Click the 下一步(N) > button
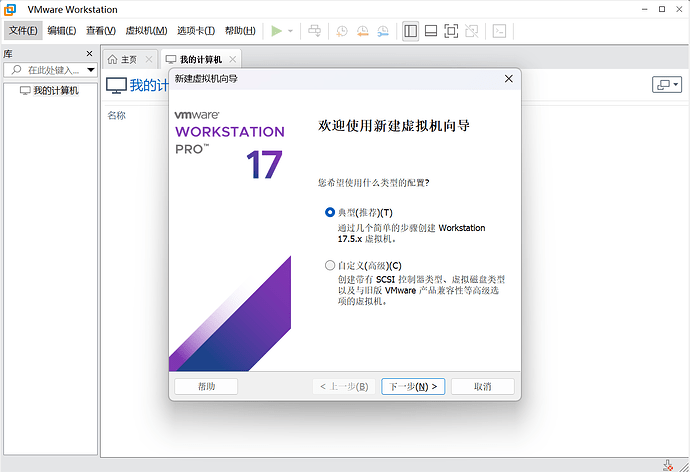The image size is (690, 472). click(413, 386)
